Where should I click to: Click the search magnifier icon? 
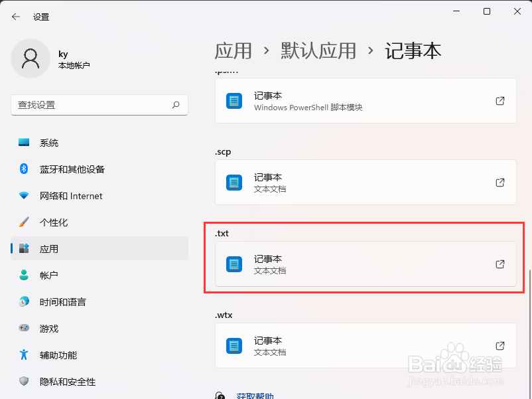pos(176,105)
